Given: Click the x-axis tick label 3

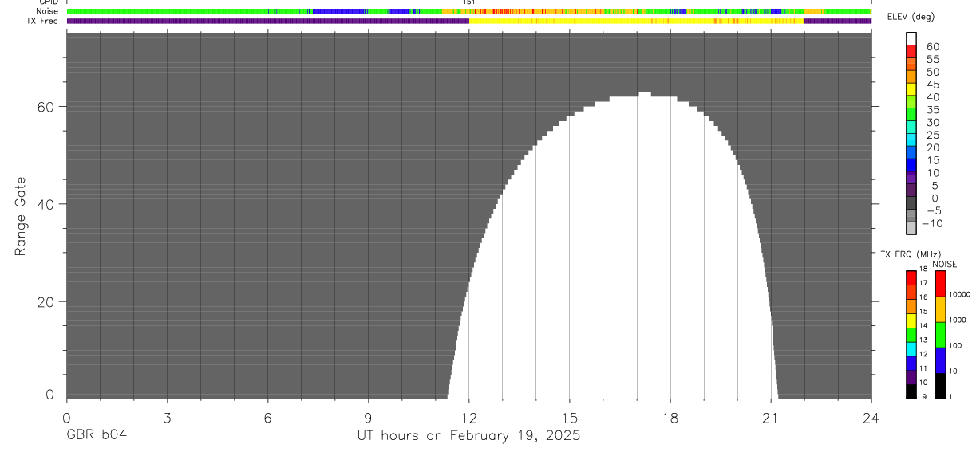Looking at the screenshot, I should tap(167, 418).
